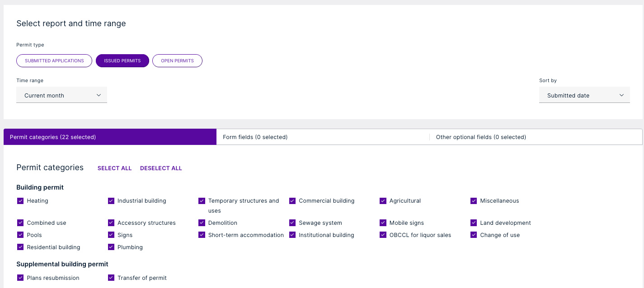Open the Sort by dropdown

584,95
